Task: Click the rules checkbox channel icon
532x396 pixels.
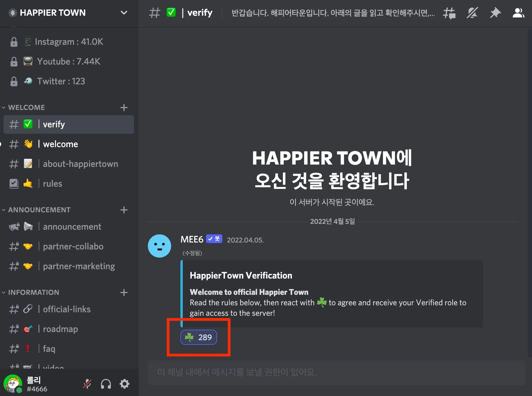Action: tap(14, 184)
